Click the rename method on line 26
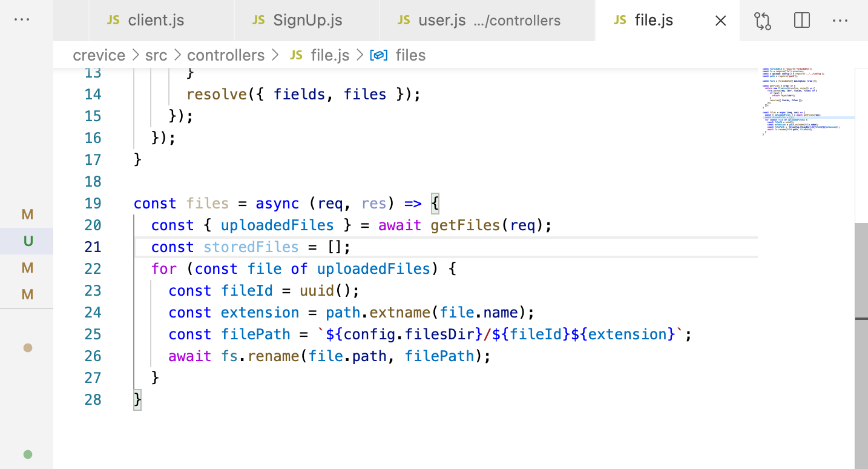The image size is (868, 469). click(274, 356)
